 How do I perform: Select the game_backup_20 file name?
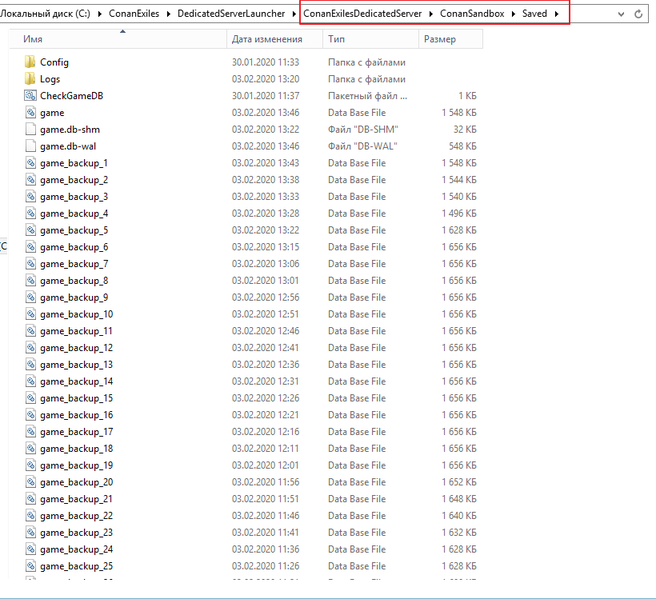point(77,482)
